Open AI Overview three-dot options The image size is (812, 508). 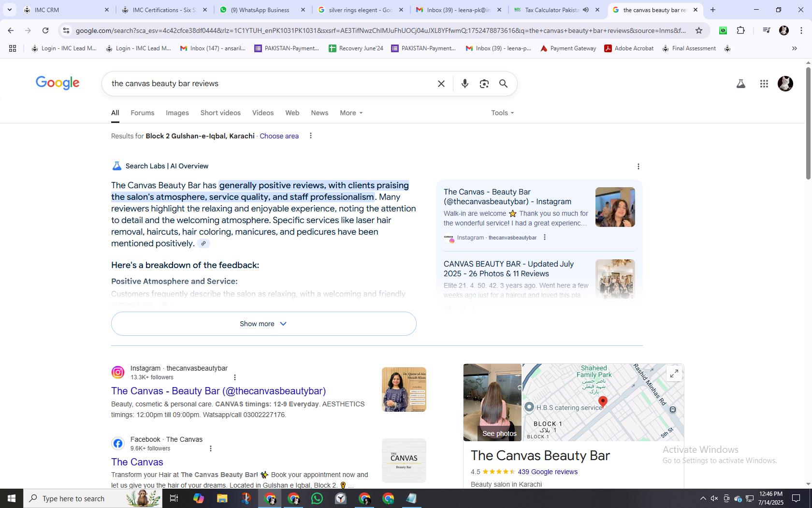638,166
